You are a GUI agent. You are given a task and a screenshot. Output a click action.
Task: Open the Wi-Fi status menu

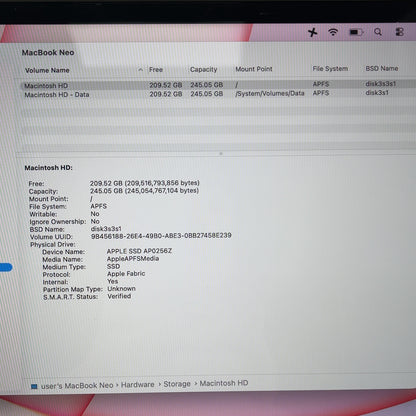coord(333,32)
